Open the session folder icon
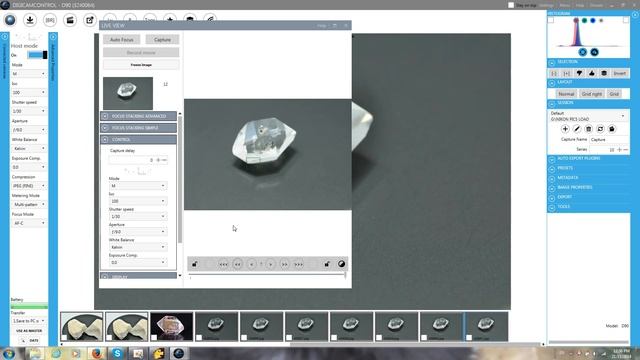 point(612,129)
